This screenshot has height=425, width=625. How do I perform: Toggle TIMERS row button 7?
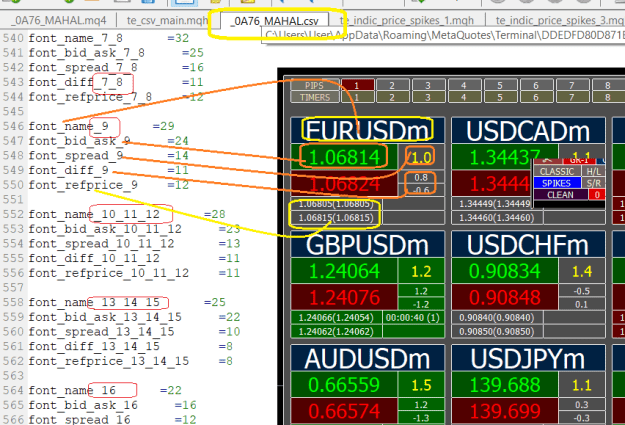pos(572,97)
